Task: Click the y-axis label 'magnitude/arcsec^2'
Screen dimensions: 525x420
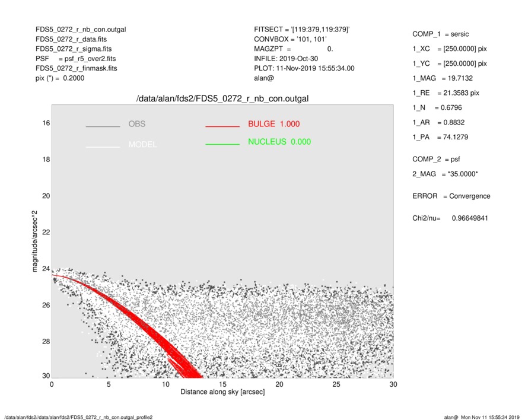Action: coord(34,241)
